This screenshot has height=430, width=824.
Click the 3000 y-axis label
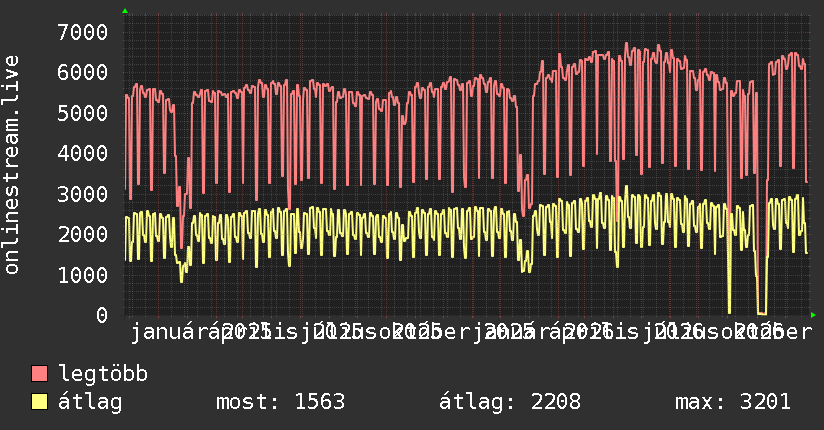coord(83,194)
